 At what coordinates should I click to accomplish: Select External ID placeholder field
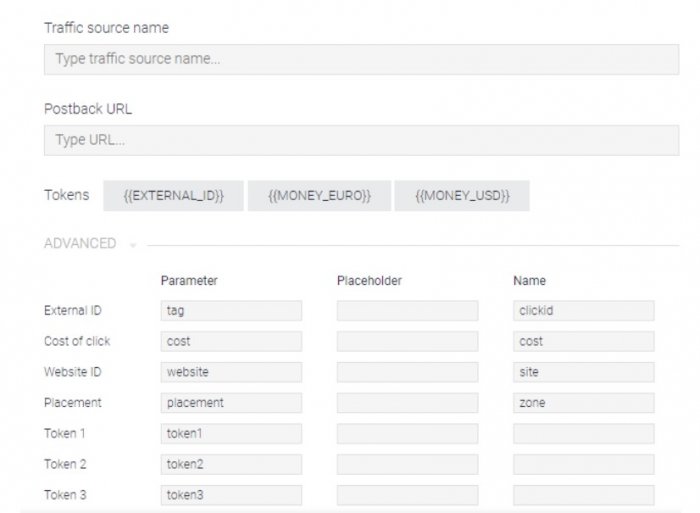tap(407, 311)
